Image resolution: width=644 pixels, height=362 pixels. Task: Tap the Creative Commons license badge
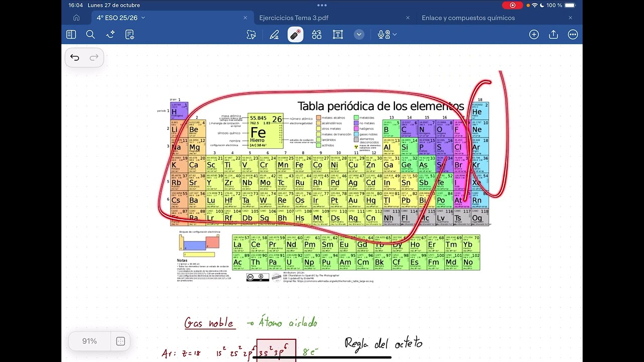tap(258, 277)
